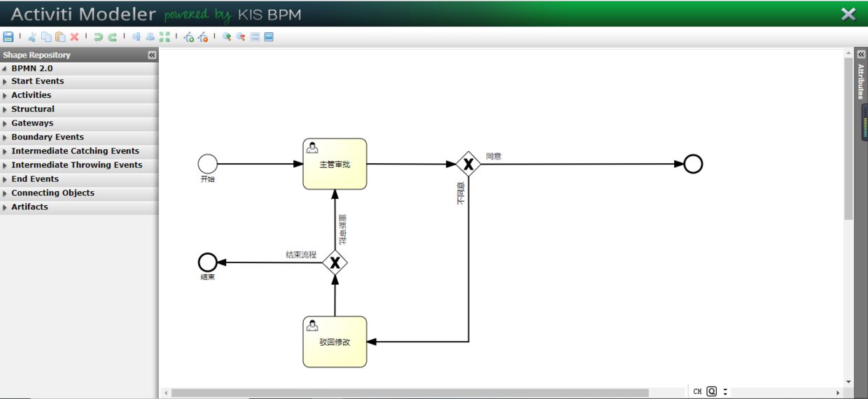Image resolution: width=868 pixels, height=399 pixels.
Task: Expand the Intermediate Catching Events category
Action: (x=79, y=151)
